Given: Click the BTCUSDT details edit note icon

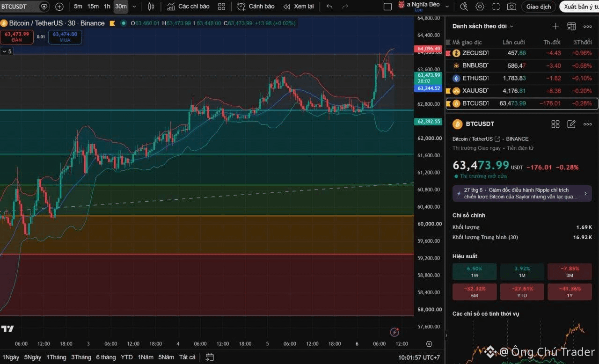Looking at the screenshot, I should pos(571,124).
